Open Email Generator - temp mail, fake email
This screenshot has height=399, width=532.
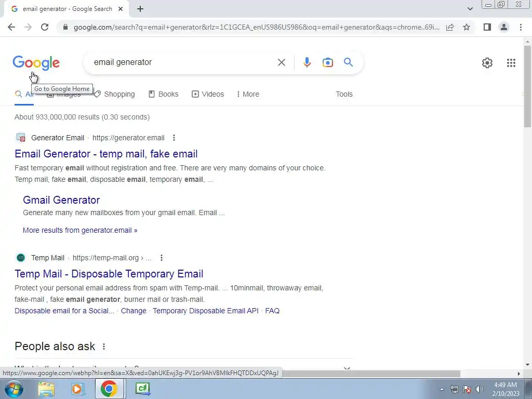[106, 154]
